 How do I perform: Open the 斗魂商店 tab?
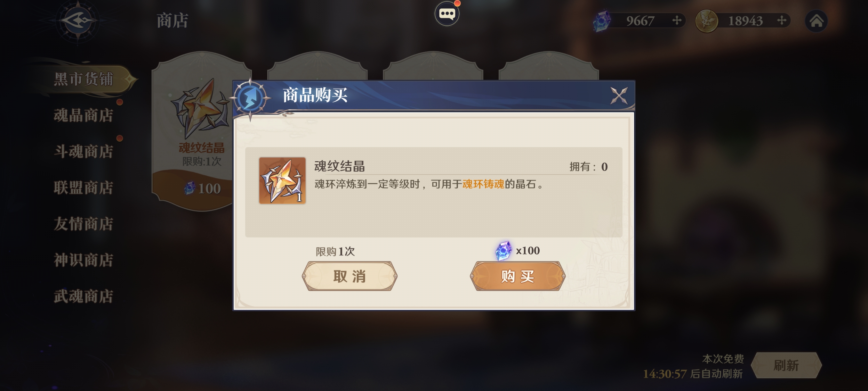click(83, 152)
